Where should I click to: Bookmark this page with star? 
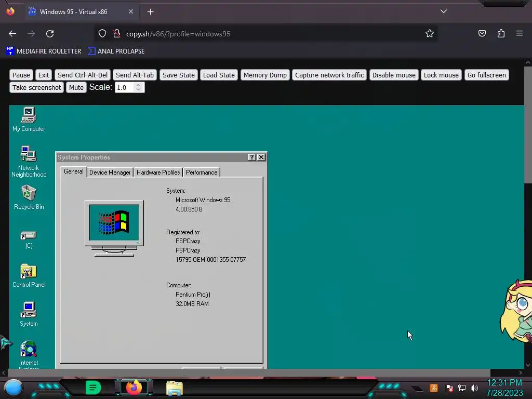click(430, 34)
